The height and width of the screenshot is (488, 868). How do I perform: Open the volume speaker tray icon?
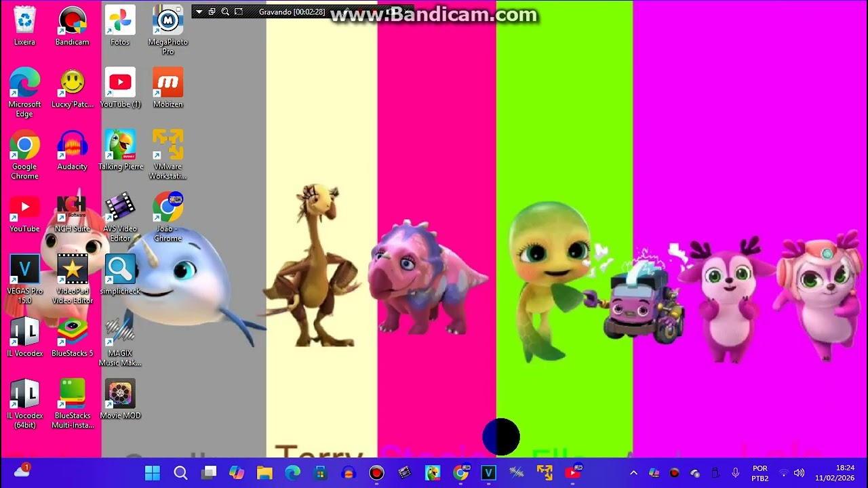coord(800,473)
